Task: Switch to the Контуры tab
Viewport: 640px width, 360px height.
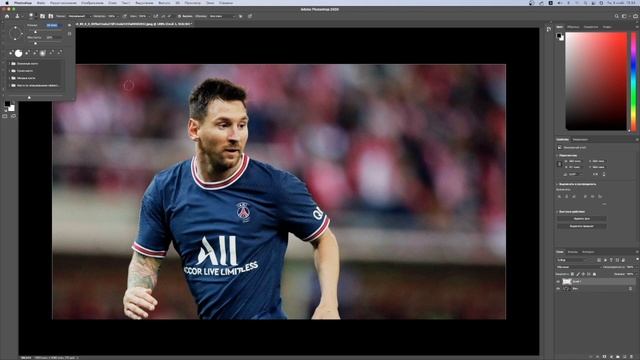Action: tap(588, 252)
